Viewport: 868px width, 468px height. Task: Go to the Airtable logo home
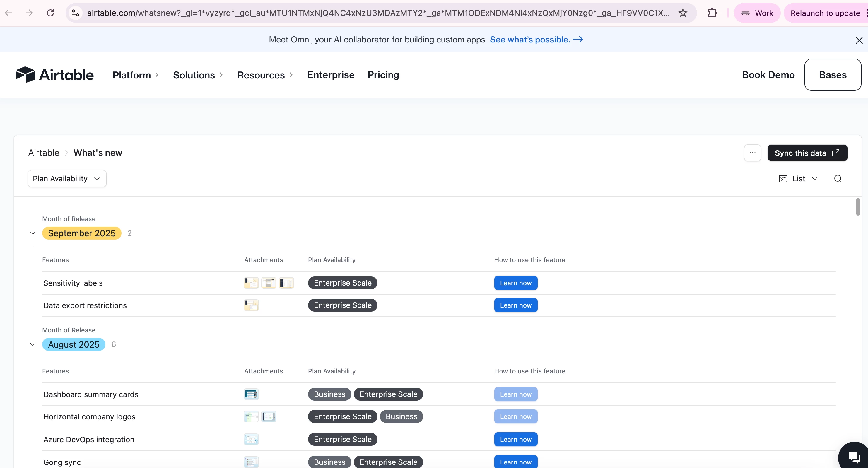[x=54, y=74]
